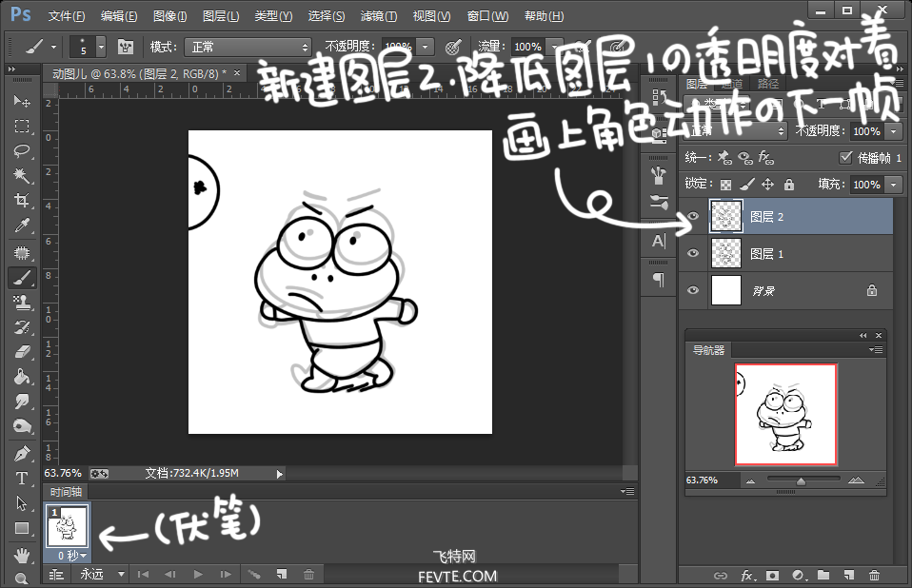Select the Brush tool in toolbox
The image size is (912, 588).
click(x=22, y=278)
